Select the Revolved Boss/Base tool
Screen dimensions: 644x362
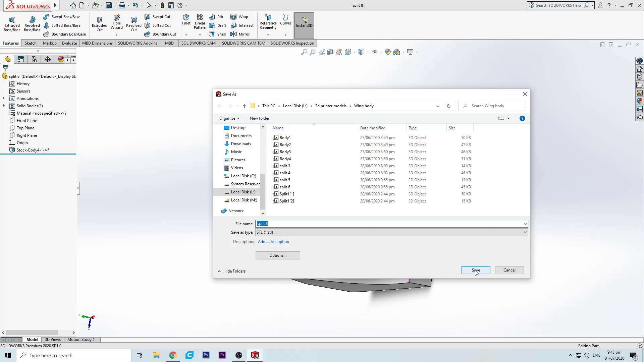click(x=32, y=24)
